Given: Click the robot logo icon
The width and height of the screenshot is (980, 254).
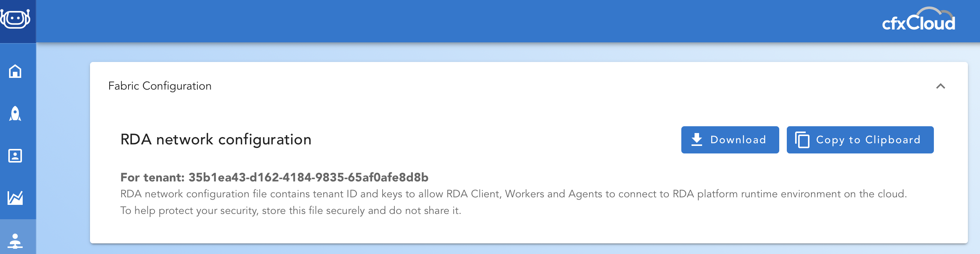Looking at the screenshot, I should [15, 19].
